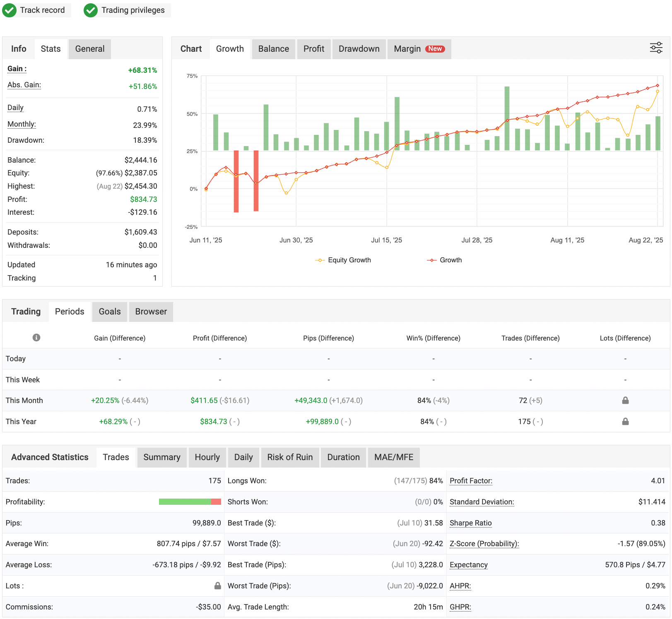Click the This Month +20.25% gain cell
672x619 pixels.
[120, 401]
